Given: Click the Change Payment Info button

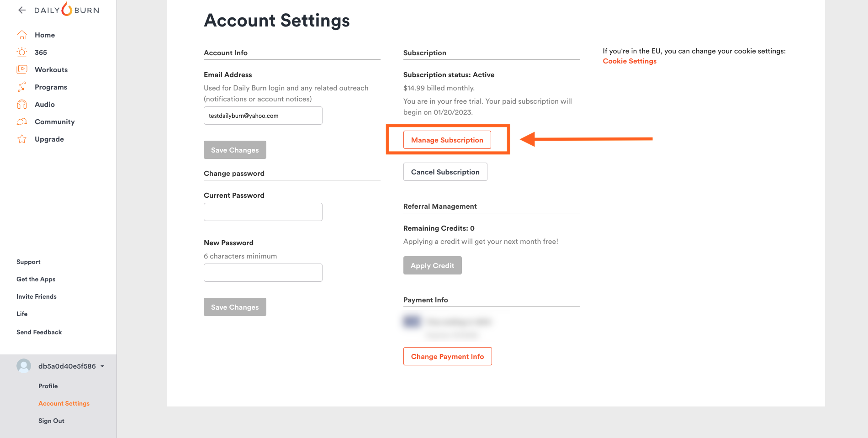Looking at the screenshot, I should pyautogui.click(x=448, y=356).
